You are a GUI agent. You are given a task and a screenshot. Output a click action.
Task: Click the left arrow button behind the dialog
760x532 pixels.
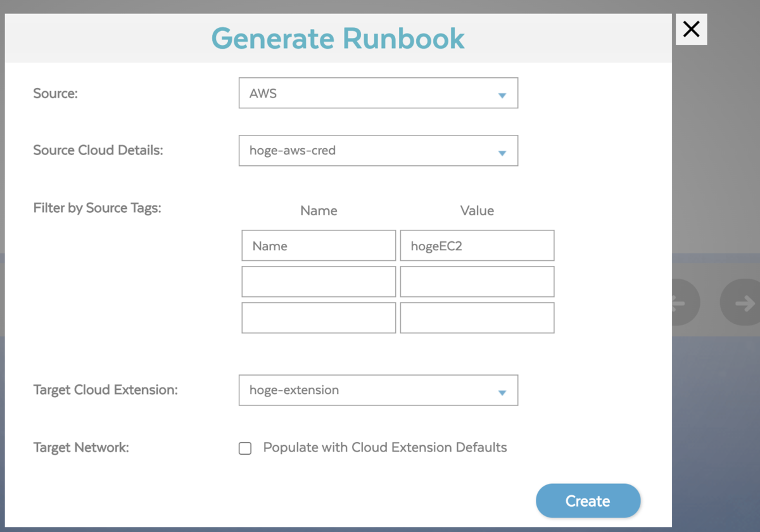click(x=685, y=303)
